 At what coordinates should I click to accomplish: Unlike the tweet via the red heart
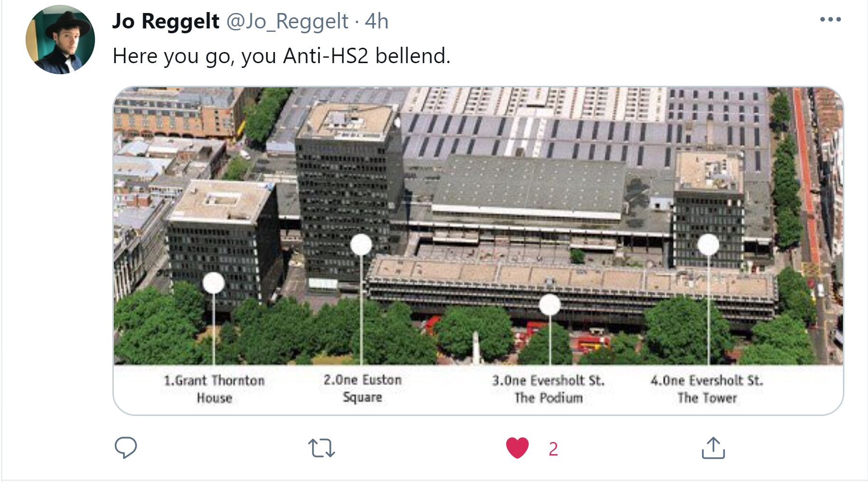pyautogui.click(x=517, y=448)
